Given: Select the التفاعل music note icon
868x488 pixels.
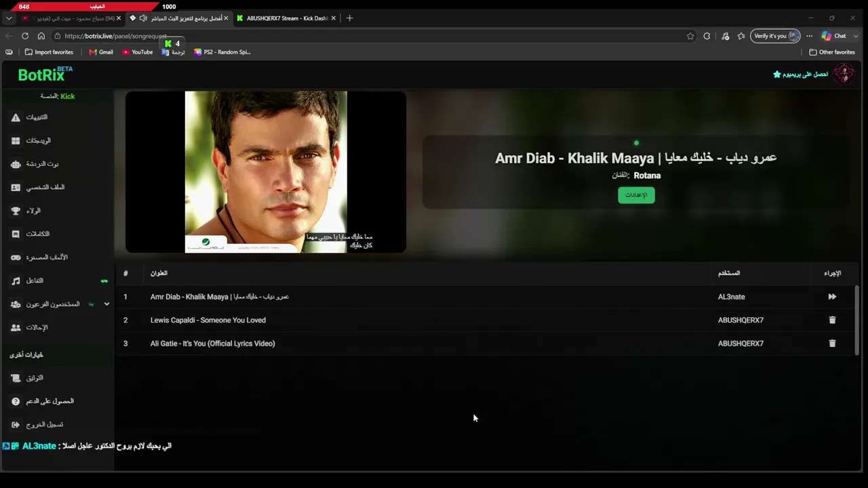Looking at the screenshot, I should pos(16,281).
